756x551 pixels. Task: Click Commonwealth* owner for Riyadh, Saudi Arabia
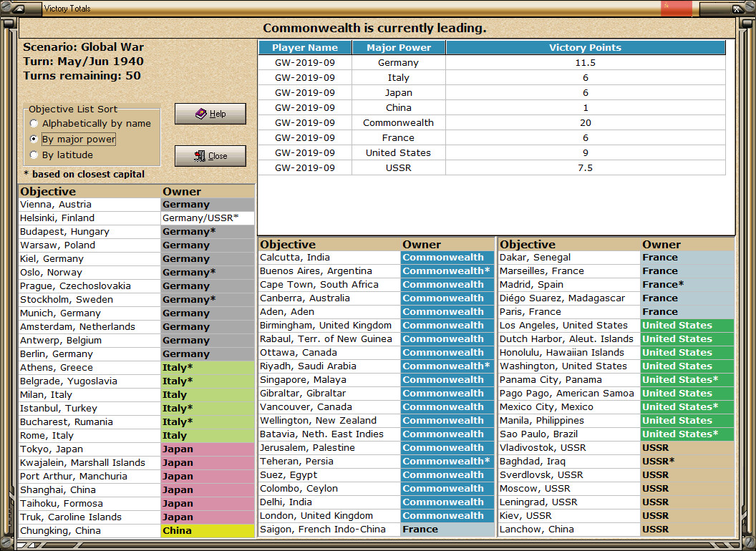(x=447, y=366)
